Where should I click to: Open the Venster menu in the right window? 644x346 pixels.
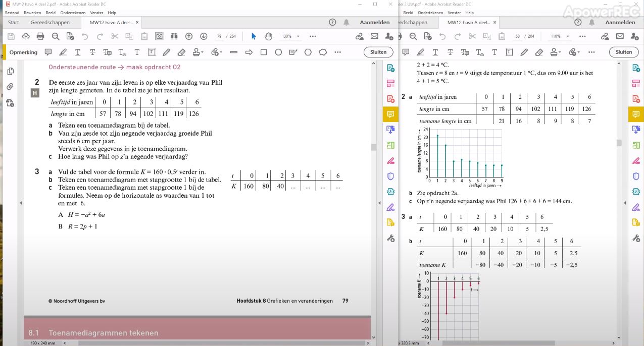click(x=454, y=13)
